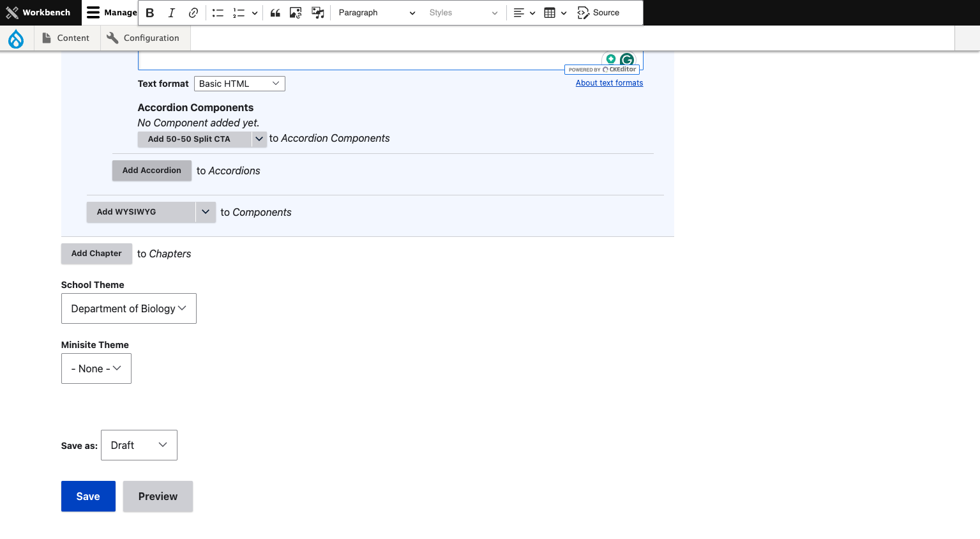Click the Drupal home logo icon

click(x=16, y=39)
